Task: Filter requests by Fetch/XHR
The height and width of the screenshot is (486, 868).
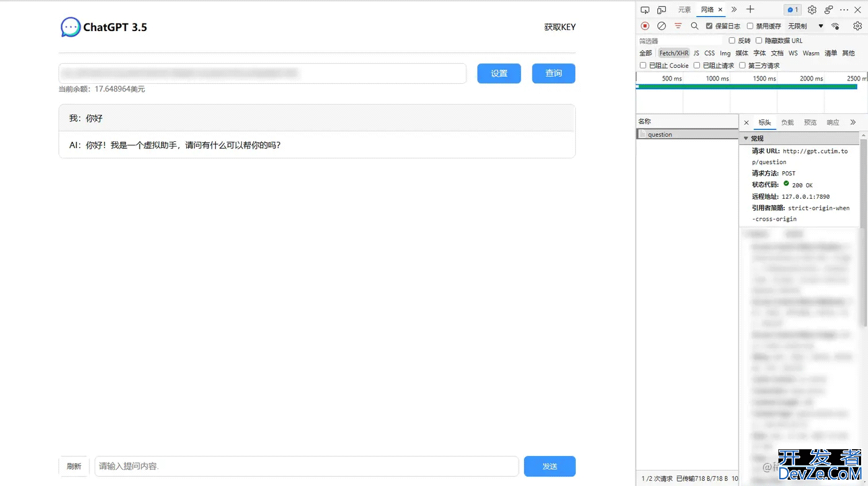Action: coord(673,53)
